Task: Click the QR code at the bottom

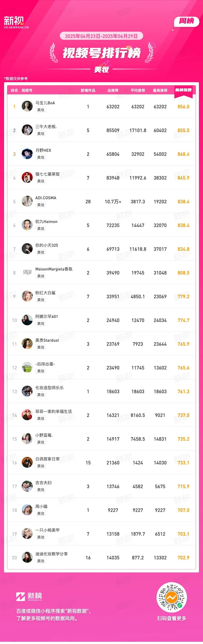Action: [x=172, y=598]
